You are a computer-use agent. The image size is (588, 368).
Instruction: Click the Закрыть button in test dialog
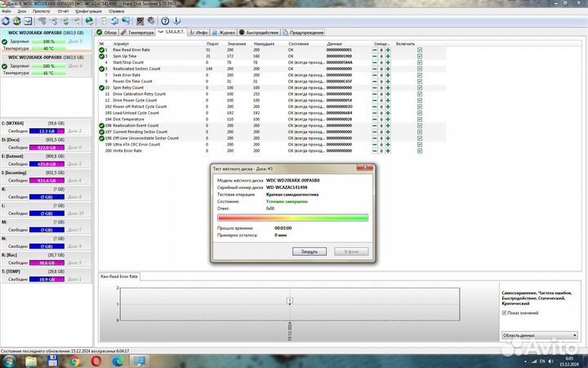[x=310, y=252]
